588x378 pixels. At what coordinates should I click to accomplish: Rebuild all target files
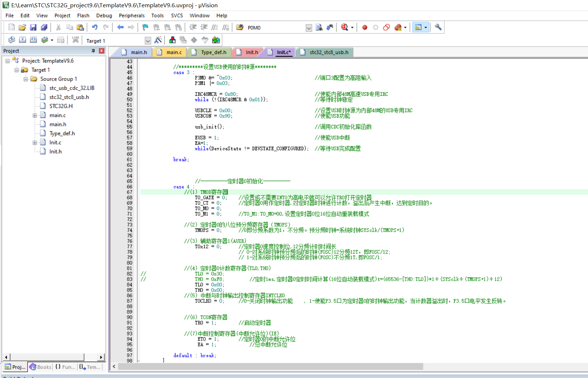[x=33, y=40]
